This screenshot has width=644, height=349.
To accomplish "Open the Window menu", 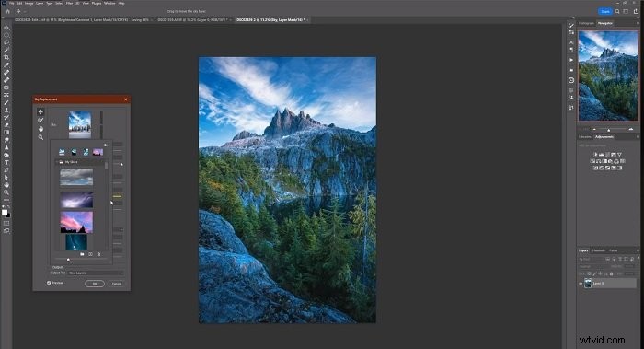I will coord(109,3).
